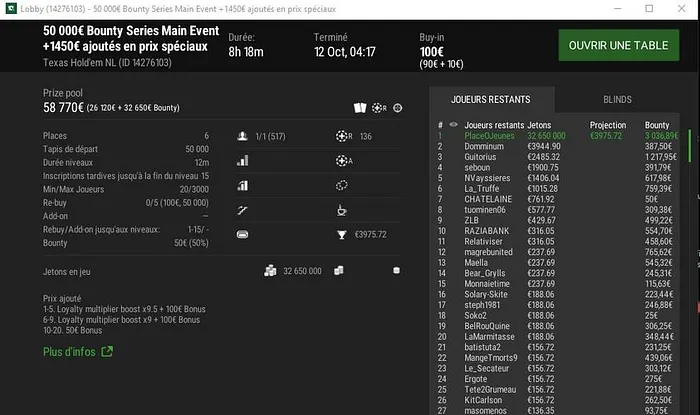Screen dimensions: 700x415
Task: Click the single chip icon in the Jetons en jeu row
Action: tap(396, 270)
